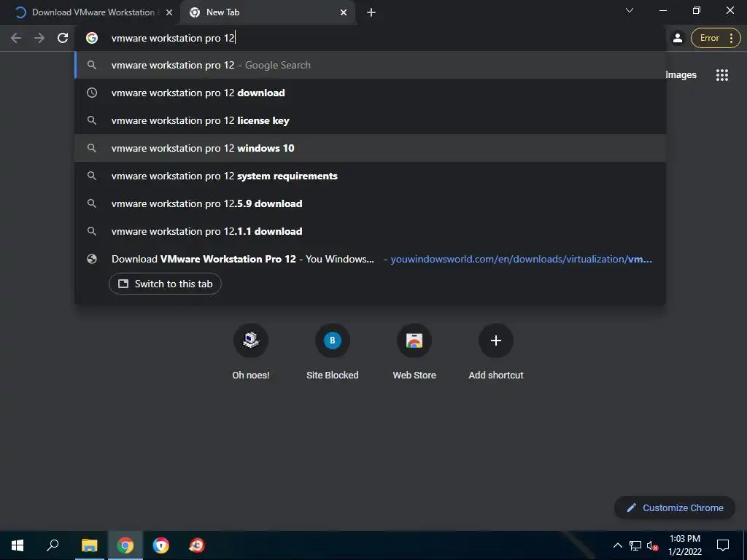Screen dimensions: 747x560
Task: Click Add shortcut plus tile
Action: click(x=496, y=351)
